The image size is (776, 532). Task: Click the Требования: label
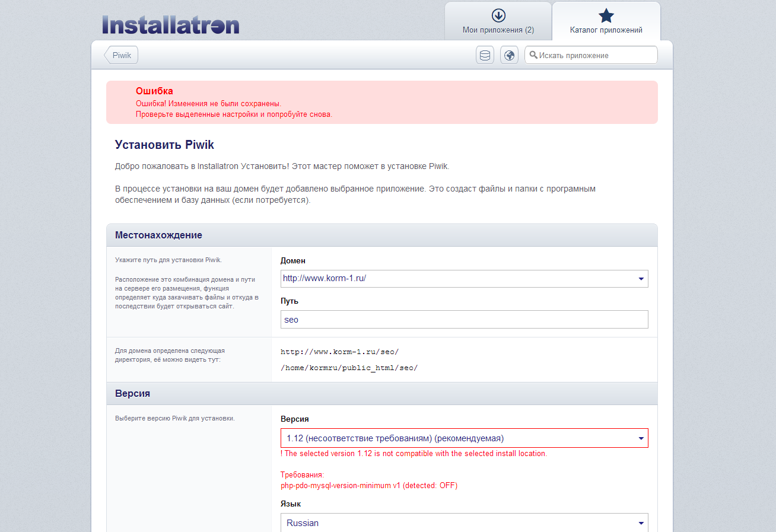click(x=303, y=475)
